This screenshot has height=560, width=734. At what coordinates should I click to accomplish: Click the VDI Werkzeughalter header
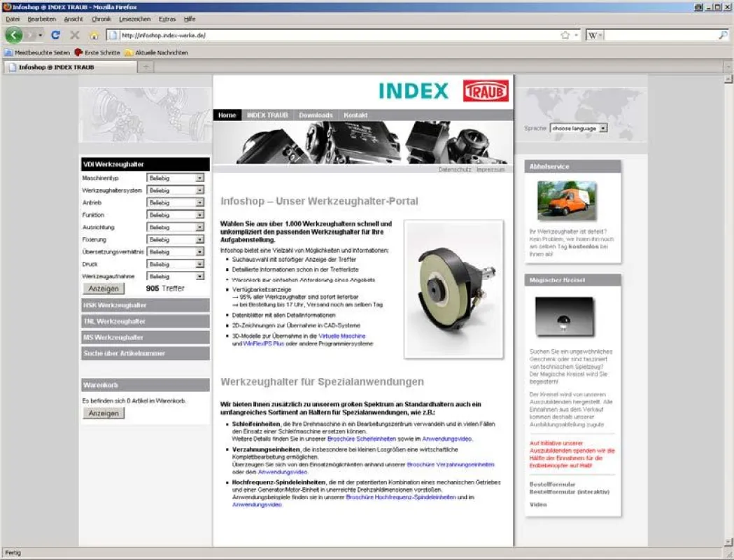(145, 164)
